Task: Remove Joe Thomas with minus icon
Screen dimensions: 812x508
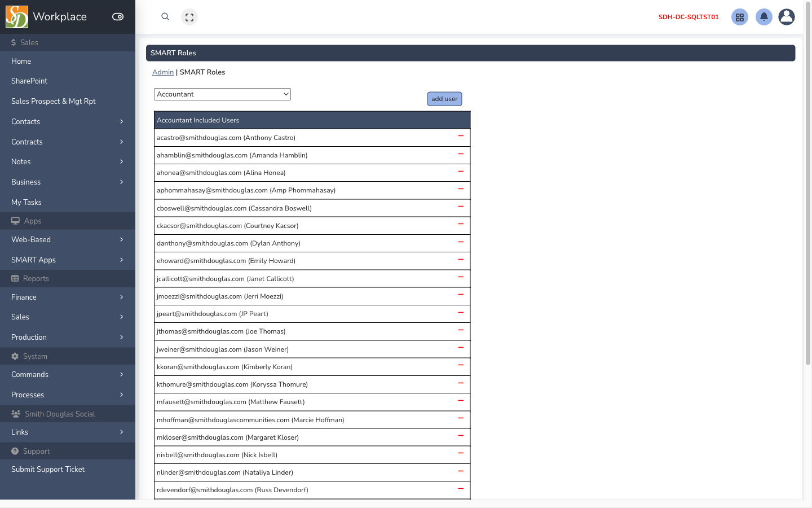Action: [461, 330]
